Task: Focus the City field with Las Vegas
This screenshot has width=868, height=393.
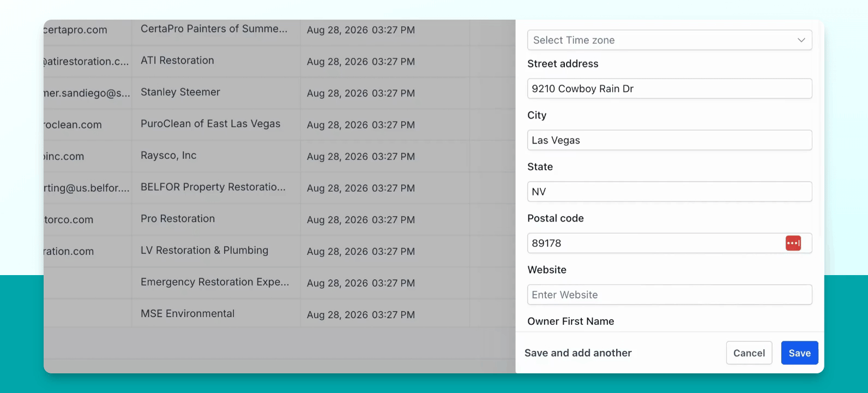Action: (670, 140)
